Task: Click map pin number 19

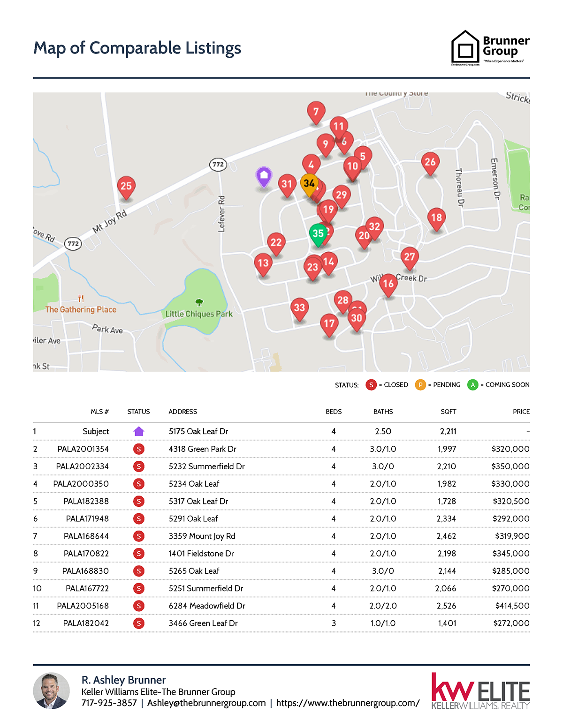Action: (x=328, y=211)
